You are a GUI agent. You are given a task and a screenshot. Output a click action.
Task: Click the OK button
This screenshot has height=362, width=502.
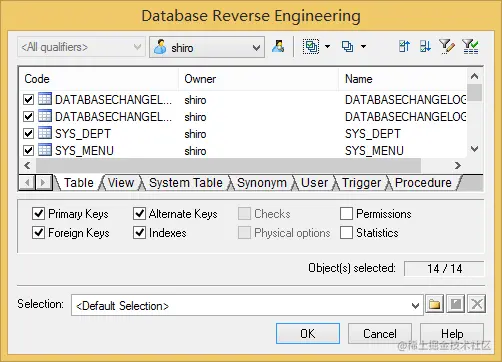308,333
